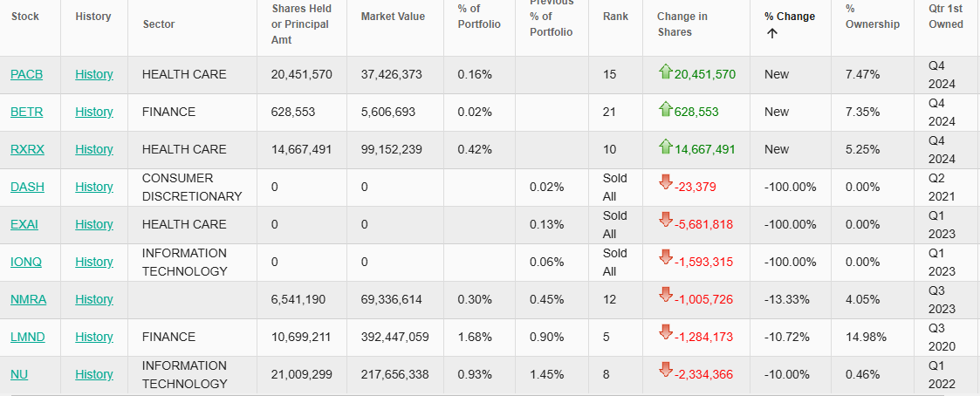The image size is (980, 396).
Task: Click red down arrow in NU row
Action: coord(666,370)
